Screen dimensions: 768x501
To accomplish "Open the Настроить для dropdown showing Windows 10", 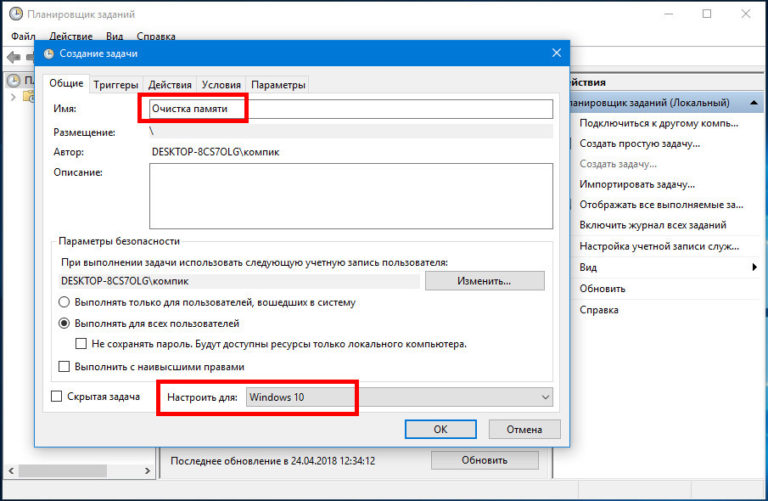I will click(x=399, y=398).
